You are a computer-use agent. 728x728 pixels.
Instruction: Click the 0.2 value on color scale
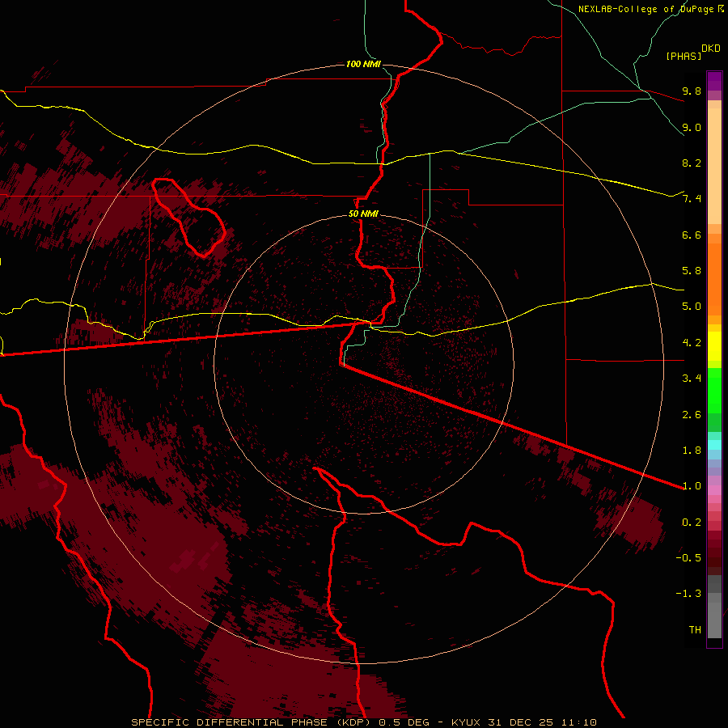pyautogui.click(x=692, y=523)
